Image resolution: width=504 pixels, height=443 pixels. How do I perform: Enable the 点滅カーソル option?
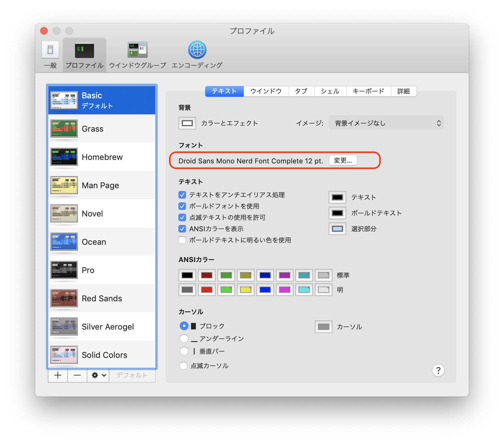point(183,365)
